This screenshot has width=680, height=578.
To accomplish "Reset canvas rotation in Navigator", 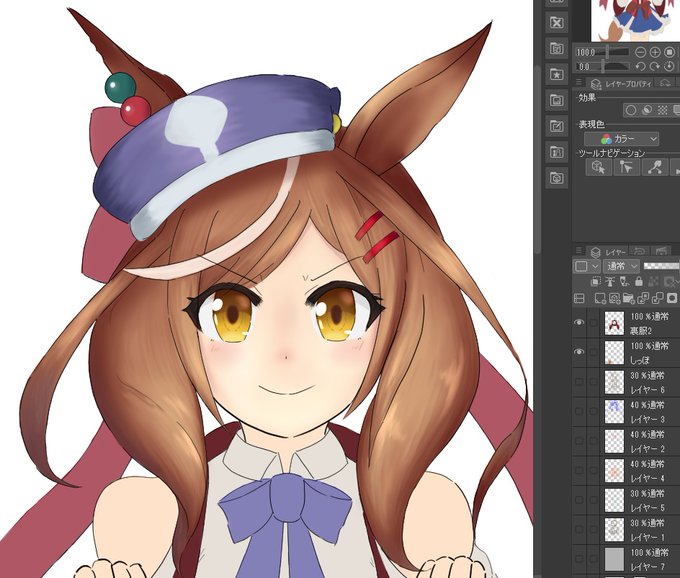I will (670, 66).
